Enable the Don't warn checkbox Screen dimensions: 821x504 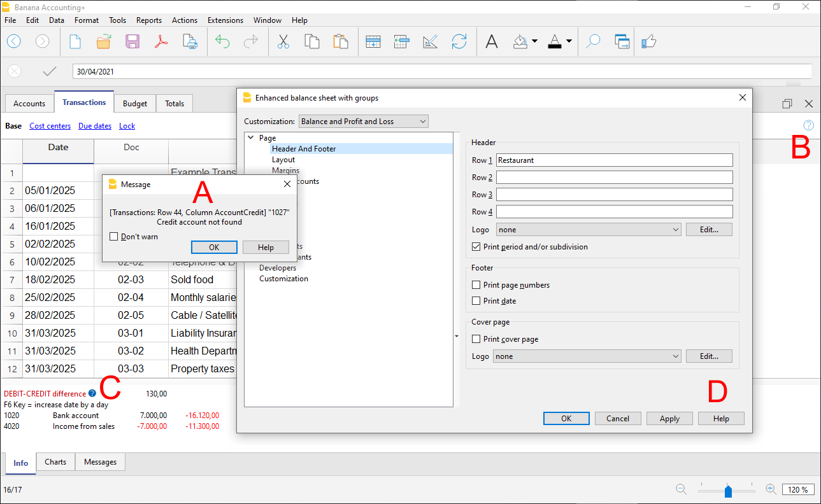[114, 237]
